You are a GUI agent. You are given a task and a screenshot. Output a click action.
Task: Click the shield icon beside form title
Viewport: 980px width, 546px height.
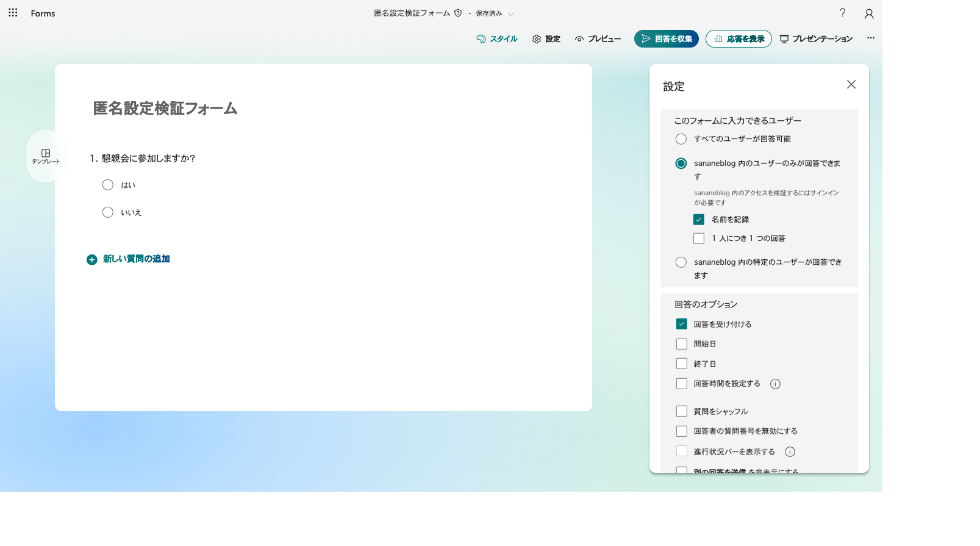(458, 13)
